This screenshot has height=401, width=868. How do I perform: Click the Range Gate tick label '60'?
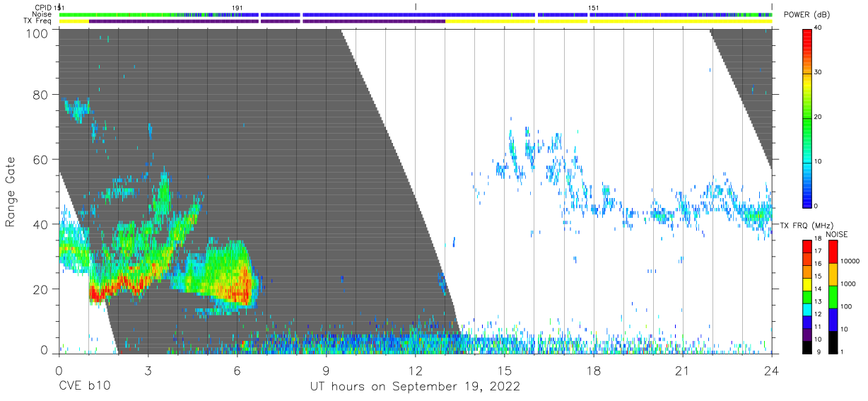40,160
